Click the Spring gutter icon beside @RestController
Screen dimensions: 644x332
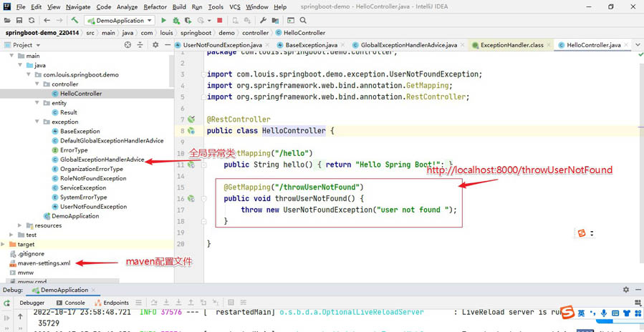point(191,119)
